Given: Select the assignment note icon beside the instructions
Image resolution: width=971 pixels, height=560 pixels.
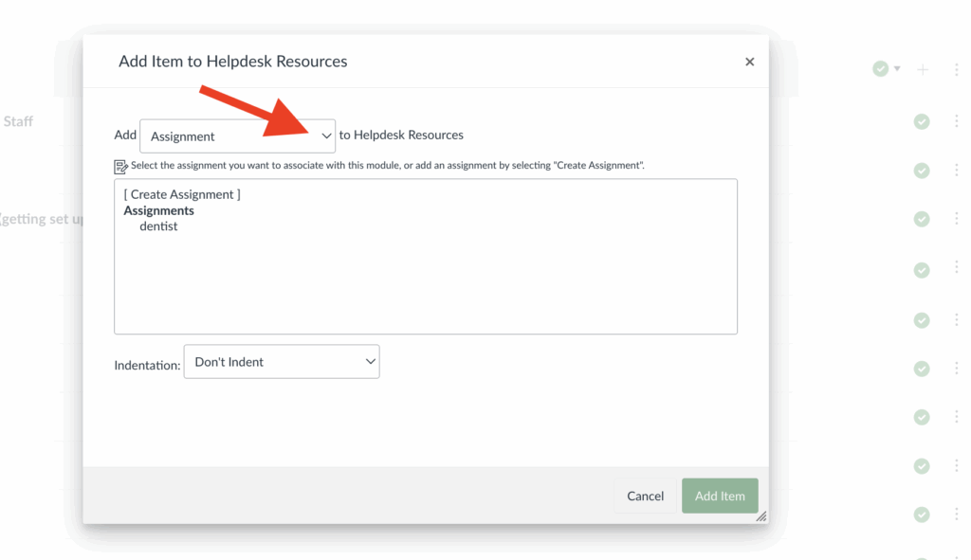Looking at the screenshot, I should tap(121, 165).
